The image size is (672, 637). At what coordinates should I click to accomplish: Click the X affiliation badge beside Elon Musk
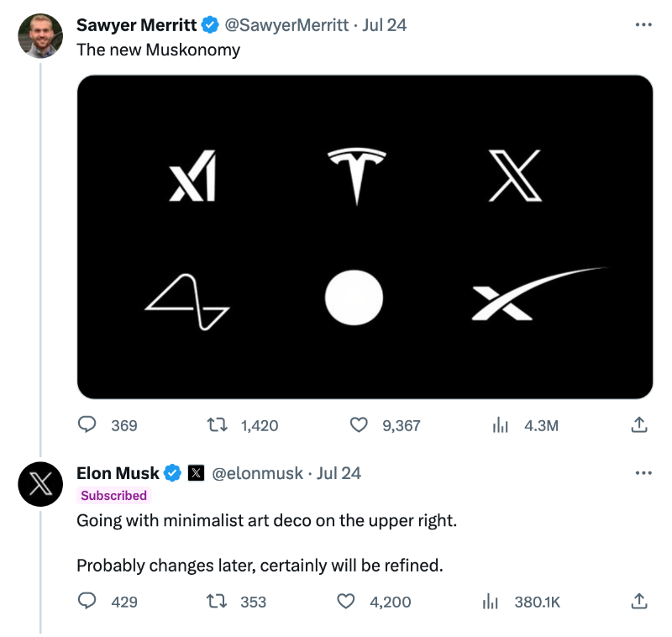[196, 473]
